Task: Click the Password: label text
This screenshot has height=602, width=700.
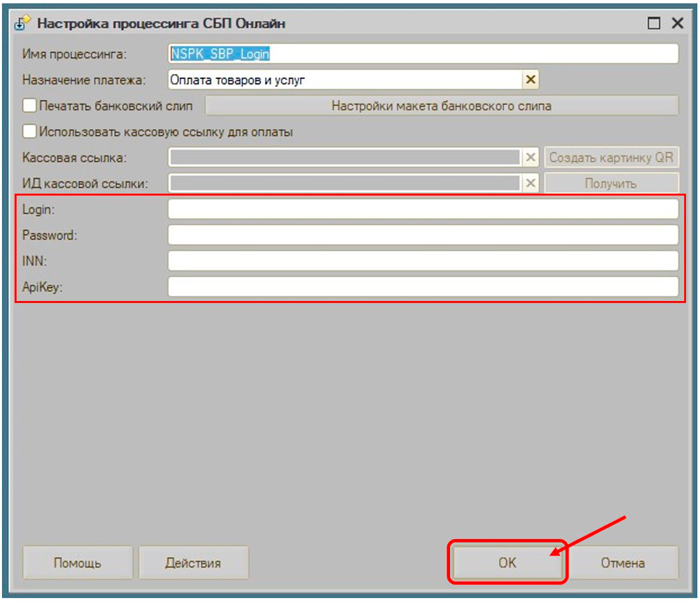Action: (50, 235)
